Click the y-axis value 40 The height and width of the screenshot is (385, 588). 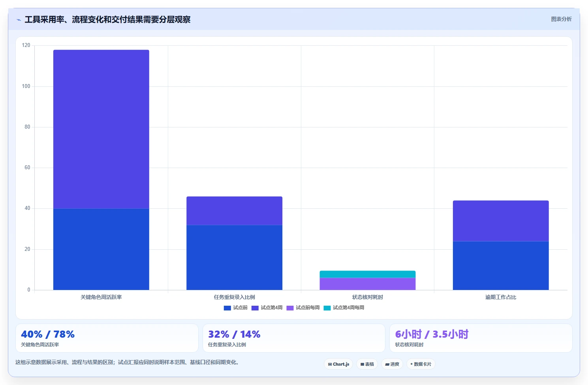27,208
